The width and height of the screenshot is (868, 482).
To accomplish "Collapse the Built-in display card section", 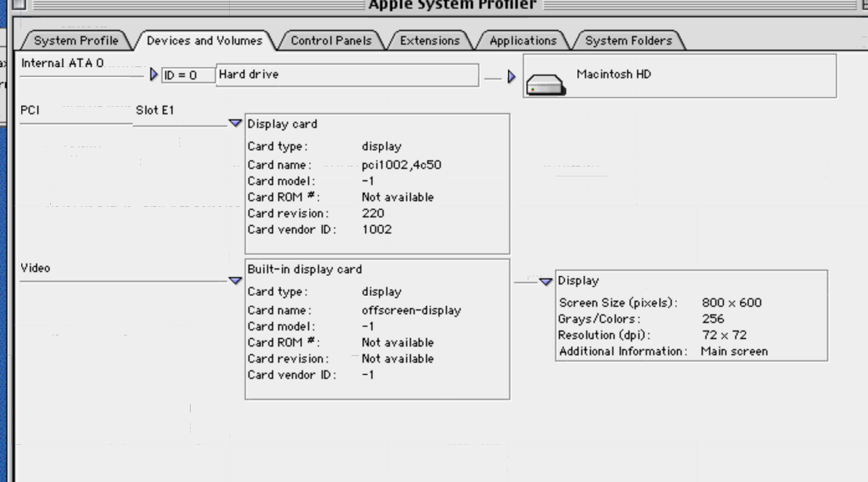I will (235, 281).
